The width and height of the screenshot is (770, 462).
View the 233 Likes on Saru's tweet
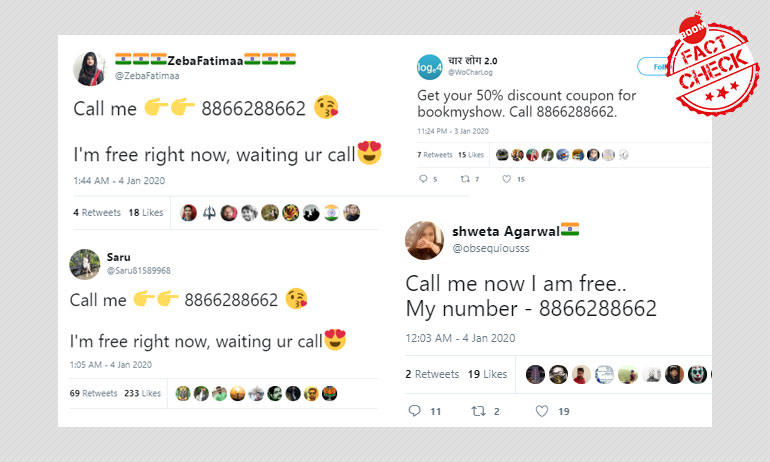(142, 393)
